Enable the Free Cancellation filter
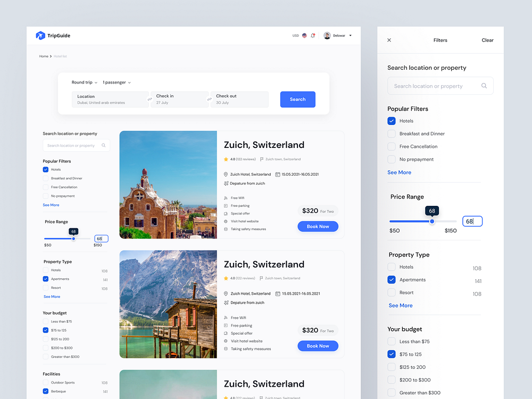Image resolution: width=532 pixels, height=399 pixels. 391,146
